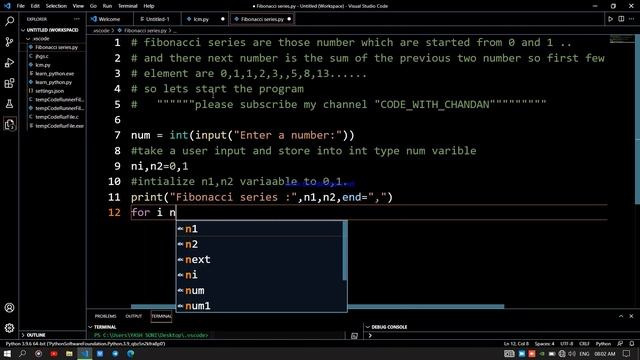Screen dimensions: 640x360
Task: Open the Terminal menu
Action: point(128,6)
